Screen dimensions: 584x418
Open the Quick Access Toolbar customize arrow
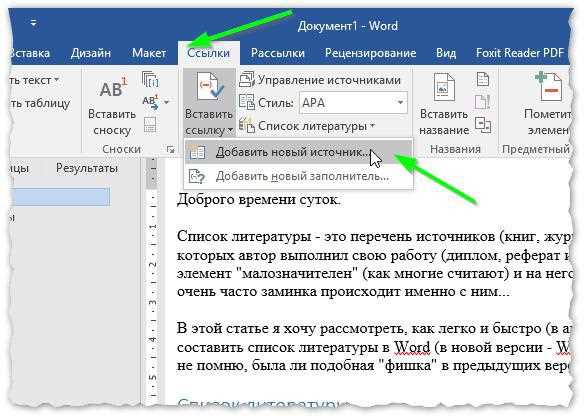[x=33, y=23]
